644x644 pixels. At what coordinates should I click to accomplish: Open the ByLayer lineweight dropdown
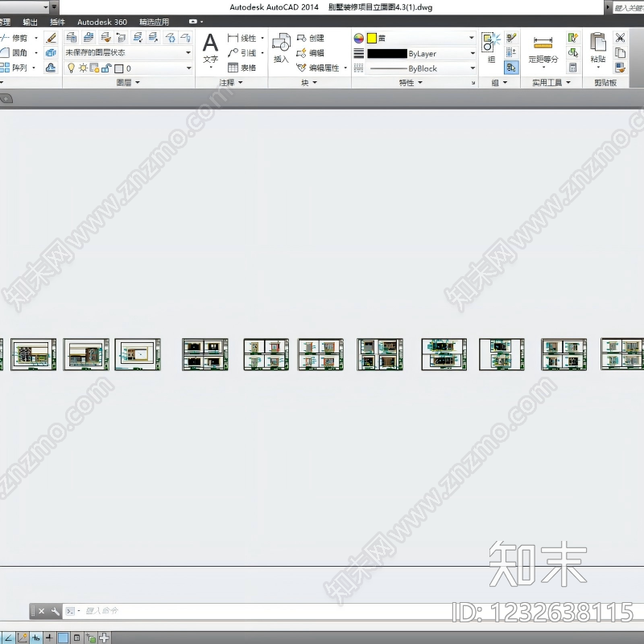pyautogui.click(x=420, y=53)
